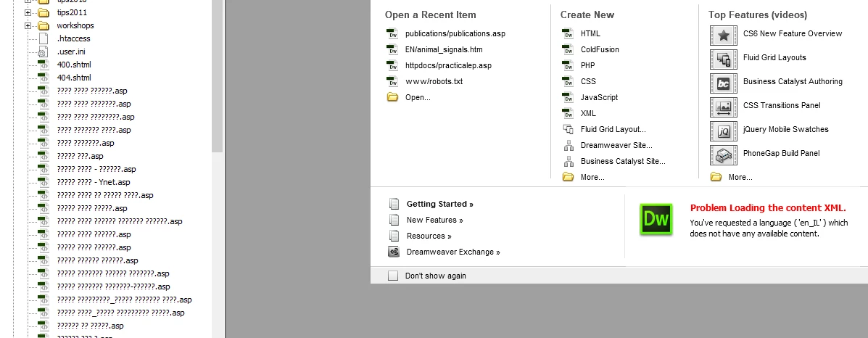Click the Files panel vertical scrollbar
This screenshot has height=338, width=868.
(x=218, y=78)
